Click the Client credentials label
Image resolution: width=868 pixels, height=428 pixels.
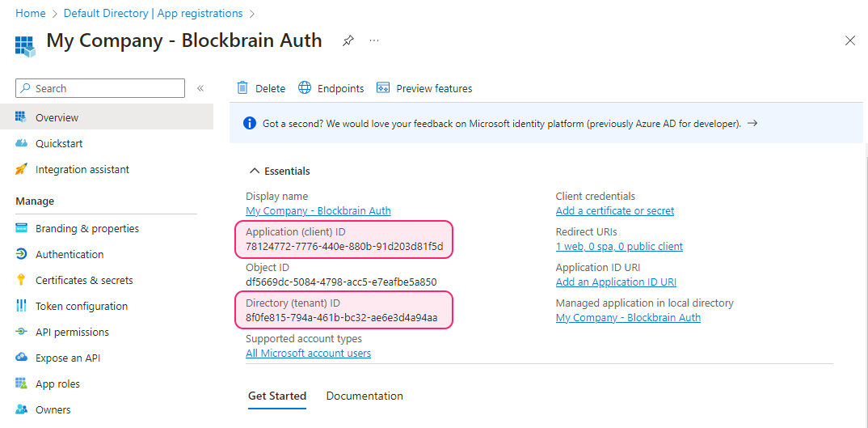click(596, 197)
